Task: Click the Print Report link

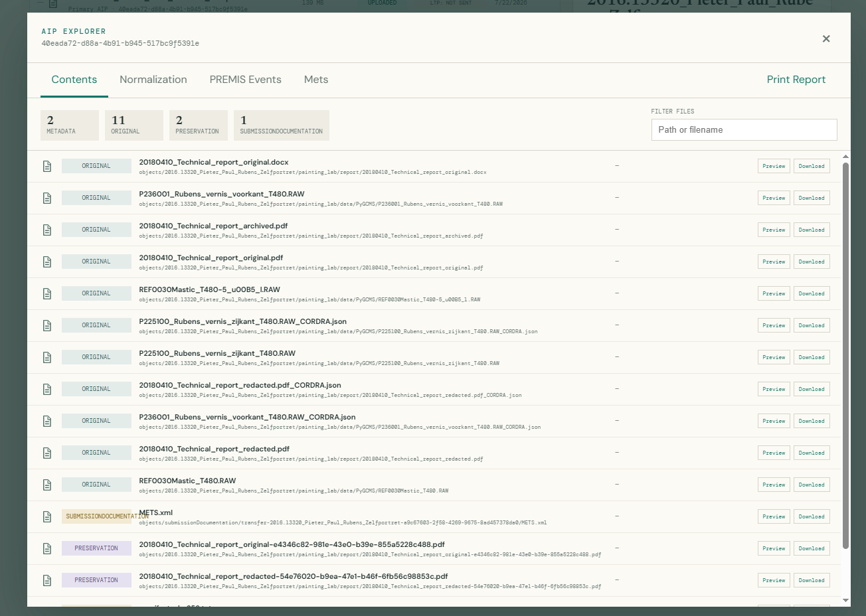Action: click(x=796, y=80)
